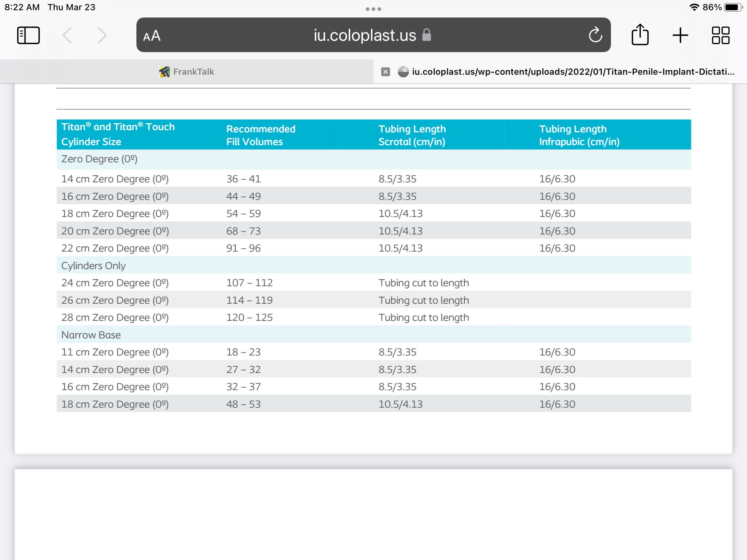The height and width of the screenshot is (560, 747).
Task: Tap 'Tubing cut to length' in 24 cm row
Action: coord(423,283)
